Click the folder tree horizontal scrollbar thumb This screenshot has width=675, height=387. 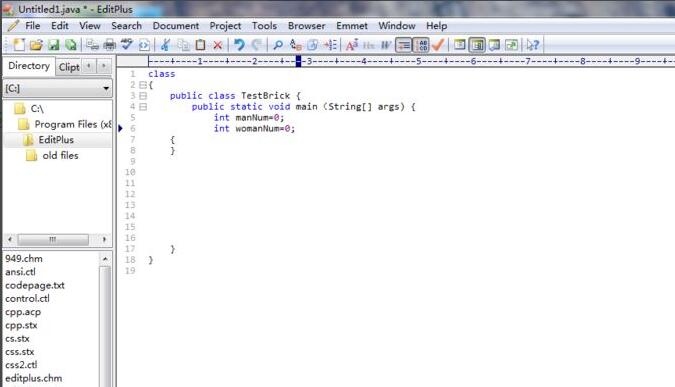tap(53, 239)
